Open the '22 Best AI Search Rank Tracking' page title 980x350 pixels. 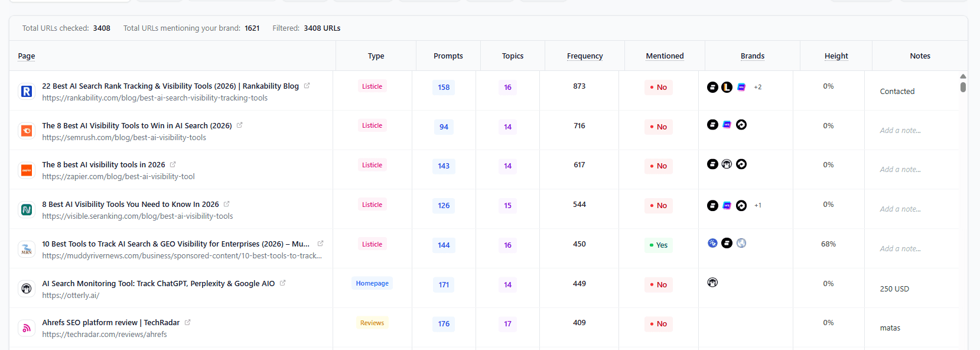click(170, 86)
